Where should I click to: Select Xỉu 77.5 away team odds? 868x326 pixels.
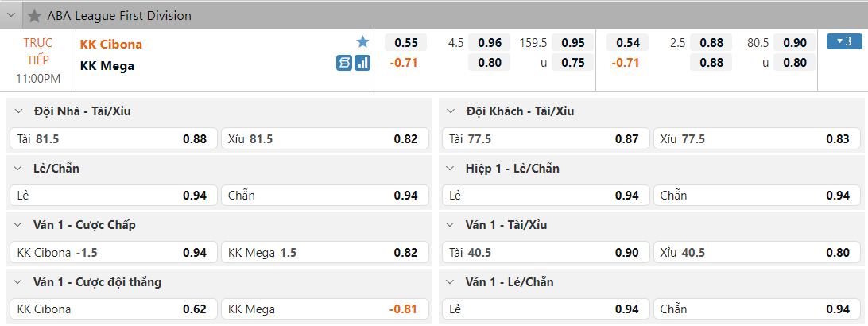pyautogui.click(x=755, y=139)
